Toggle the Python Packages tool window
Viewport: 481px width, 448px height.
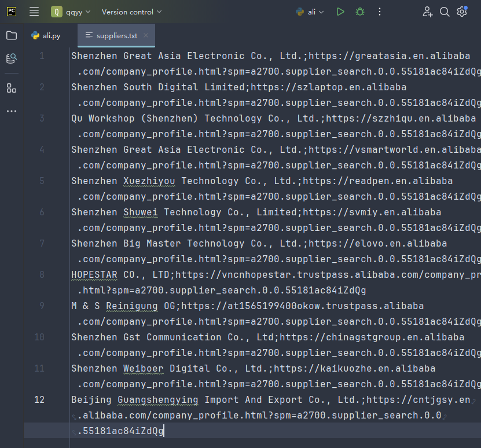click(12, 58)
